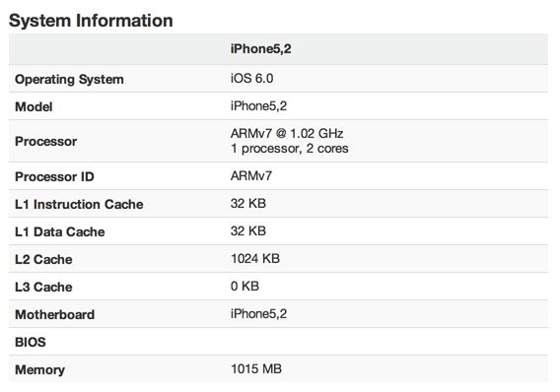Click the L1 Instruction Cache label
This screenshot has height=392, width=560.
[x=79, y=205]
